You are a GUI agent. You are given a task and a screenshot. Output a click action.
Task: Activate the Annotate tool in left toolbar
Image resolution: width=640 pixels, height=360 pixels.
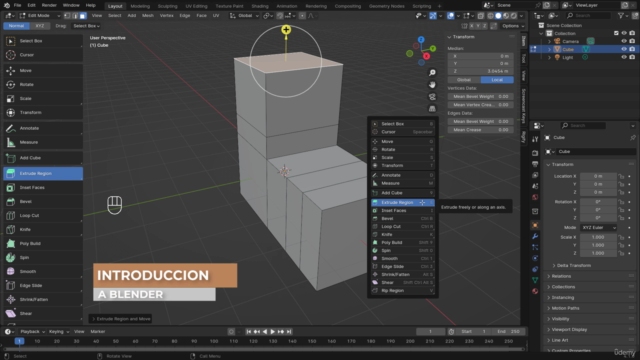point(43,128)
